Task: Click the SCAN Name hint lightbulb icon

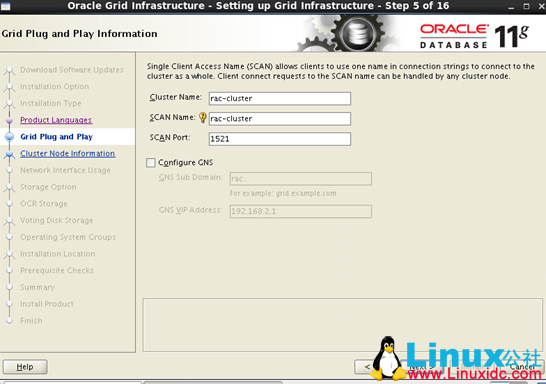Action: tap(202, 118)
